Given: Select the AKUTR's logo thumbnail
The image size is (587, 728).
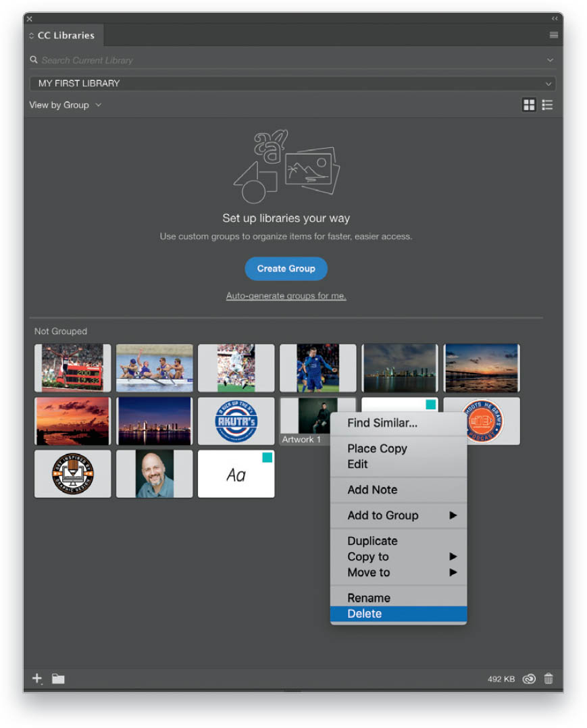Looking at the screenshot, I should tap(236, 421).
